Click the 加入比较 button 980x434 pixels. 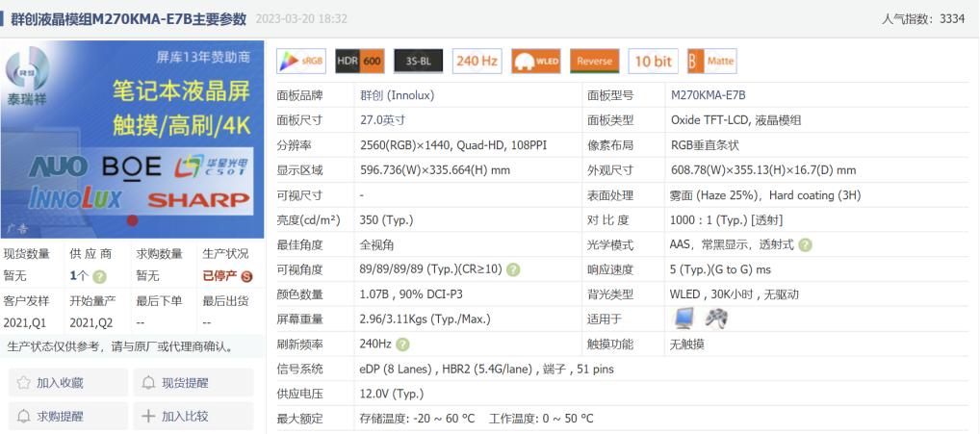pyautogui.click(x=193, y=416)
